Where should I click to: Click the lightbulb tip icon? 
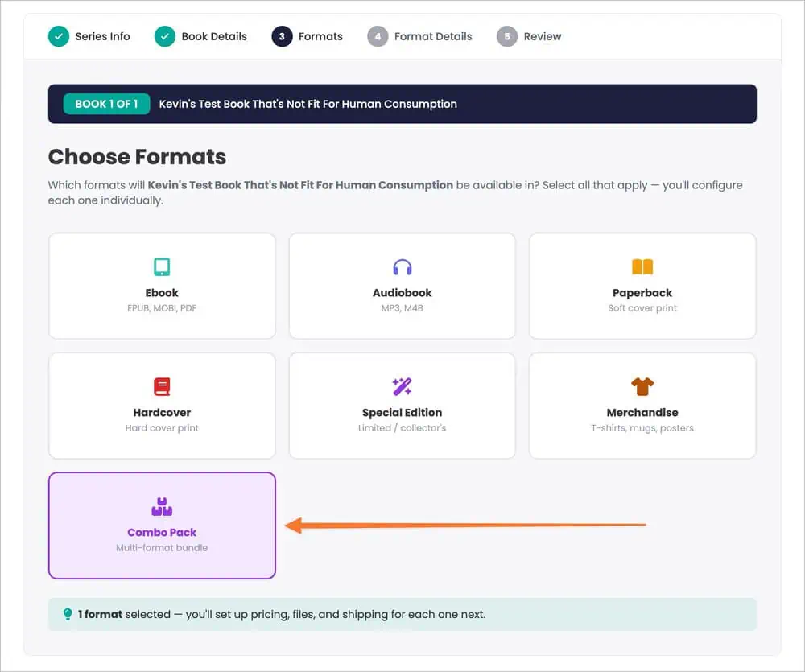coord(68,615)
